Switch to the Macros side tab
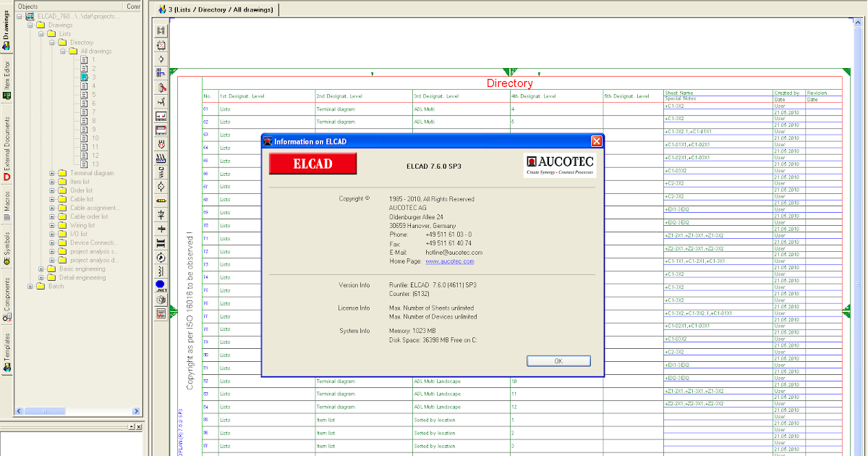The height and width of the screenshot is (456, 868). tap(7, 205)
